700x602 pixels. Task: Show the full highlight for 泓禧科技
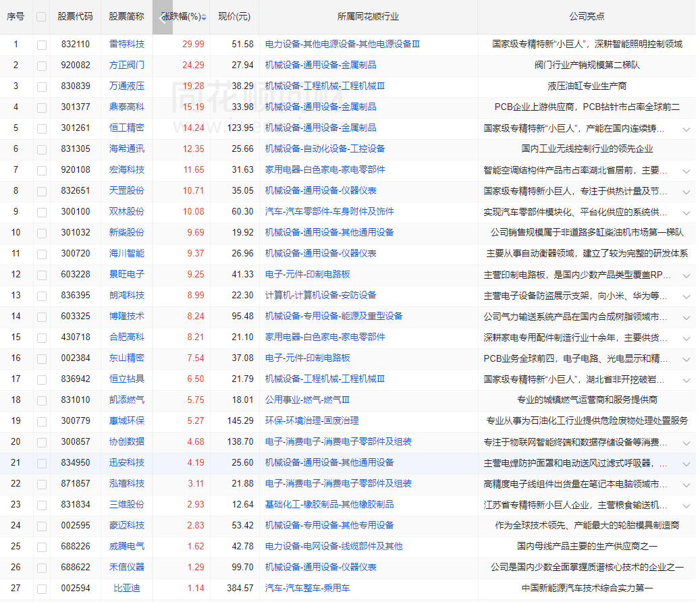tap(686, 485)
